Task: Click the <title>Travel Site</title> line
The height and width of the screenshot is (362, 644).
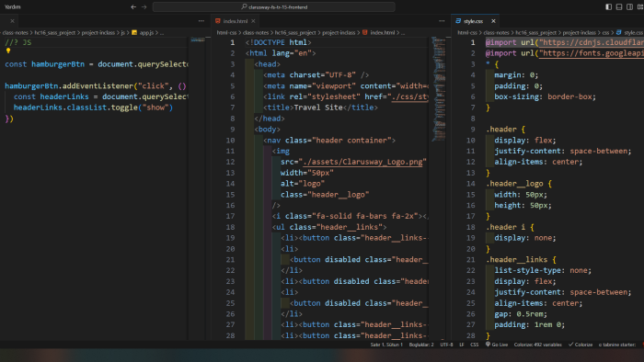Action: point(320,107)
